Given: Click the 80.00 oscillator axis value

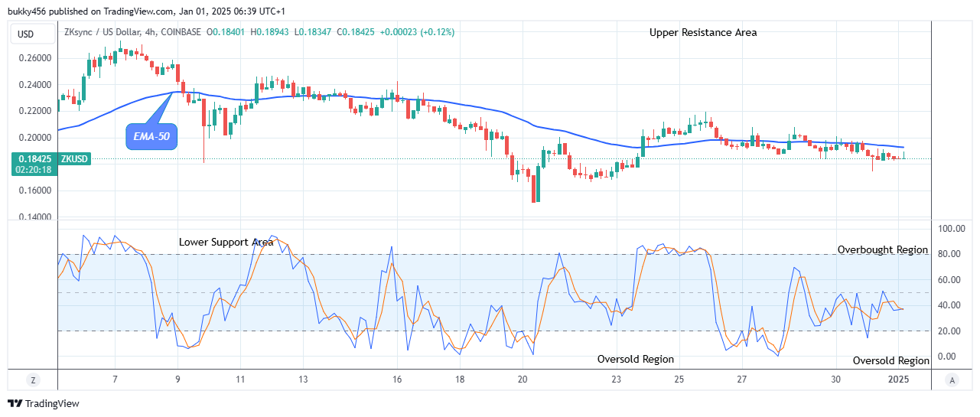Looking at the screenshot, I should coord(949,254).
